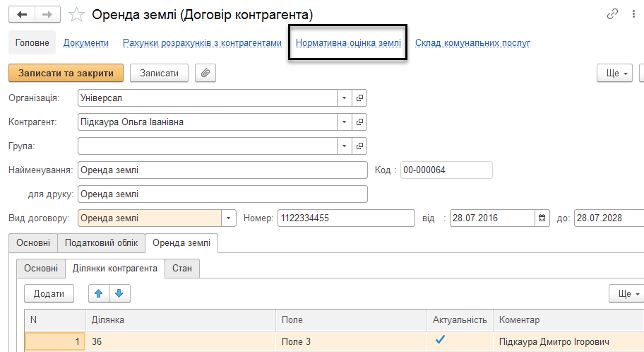Switch to the Головне section
The image size is (644, 352).
point(32,43)
